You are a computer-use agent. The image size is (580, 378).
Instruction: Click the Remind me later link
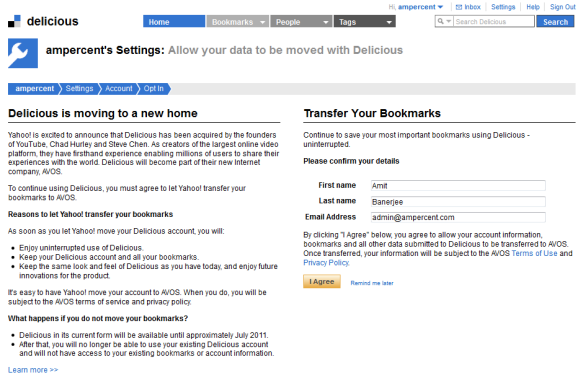[x=372, y=283]
